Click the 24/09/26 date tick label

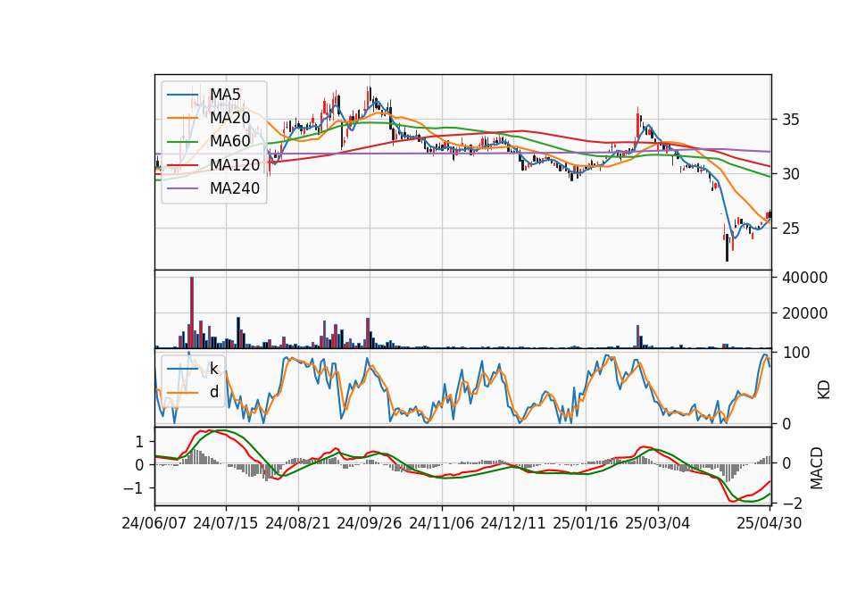(370, 523)
